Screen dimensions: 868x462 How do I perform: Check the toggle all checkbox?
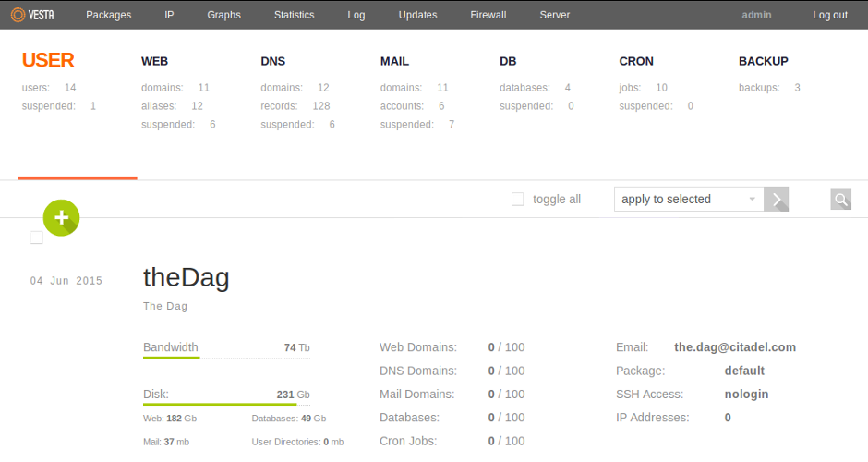click(x=518, y=200)
